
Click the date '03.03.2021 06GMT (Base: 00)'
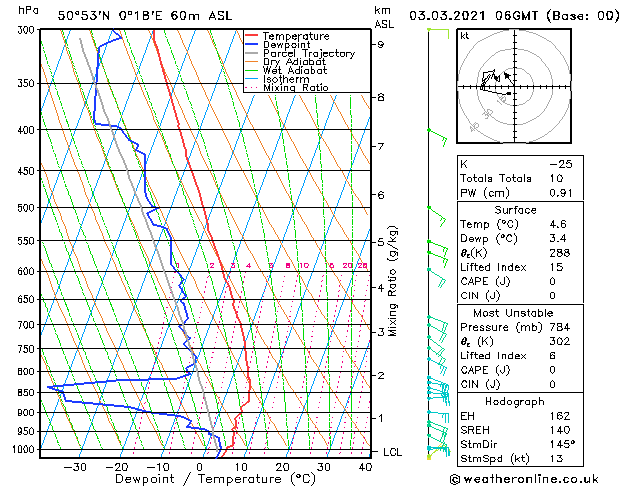click(x=514, y=16)
